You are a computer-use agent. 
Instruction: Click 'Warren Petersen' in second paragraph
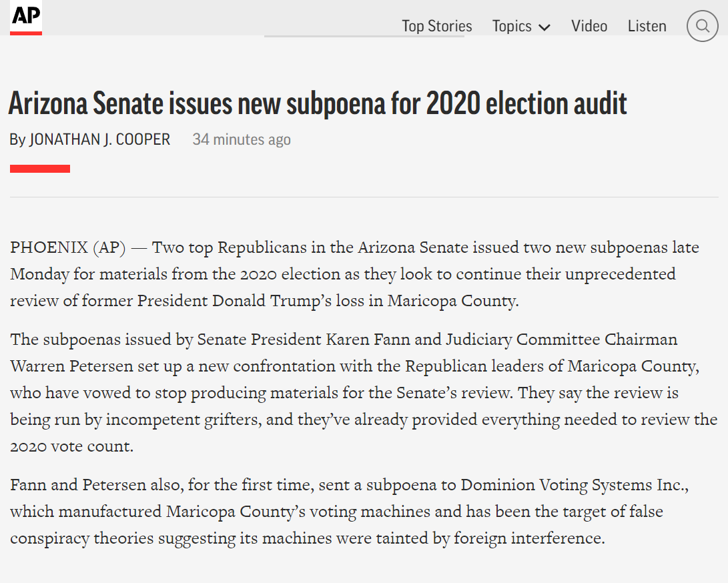[x=71, y=366]
